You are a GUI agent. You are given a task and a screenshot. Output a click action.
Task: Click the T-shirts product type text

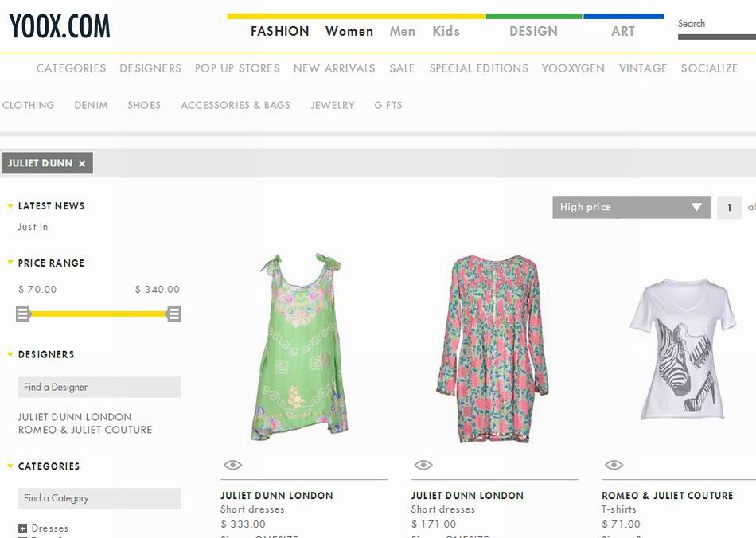618,509
